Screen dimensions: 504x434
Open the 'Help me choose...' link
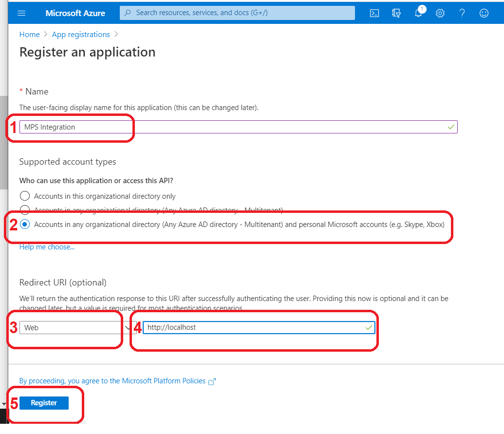pyautogui.click(x=47, y=247)
